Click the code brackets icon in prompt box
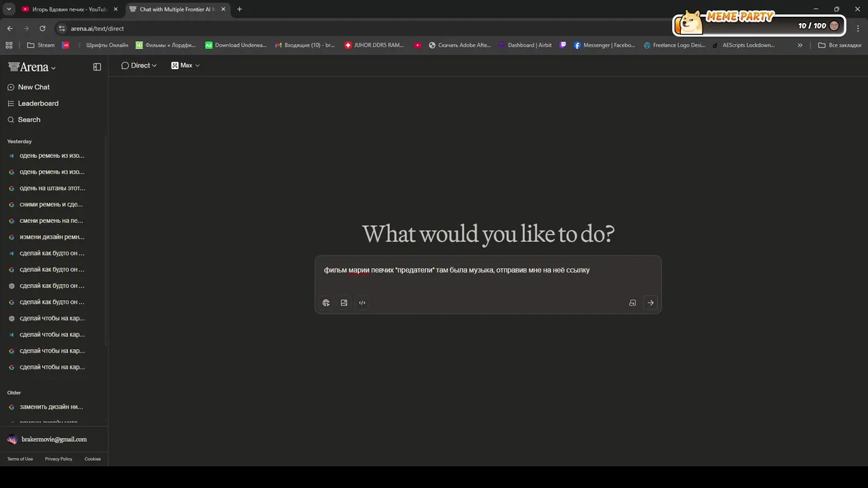This screenshot has height=488, width=868. (x=362, y=303)
